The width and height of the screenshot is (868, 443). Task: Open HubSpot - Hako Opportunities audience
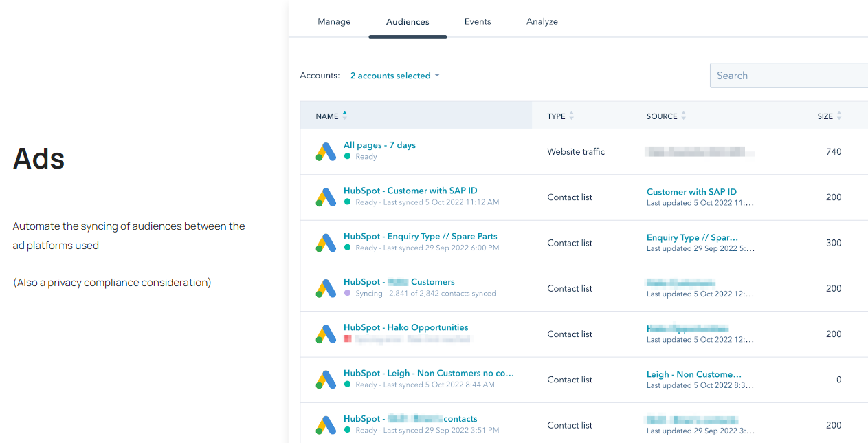(x=405, y=327)
